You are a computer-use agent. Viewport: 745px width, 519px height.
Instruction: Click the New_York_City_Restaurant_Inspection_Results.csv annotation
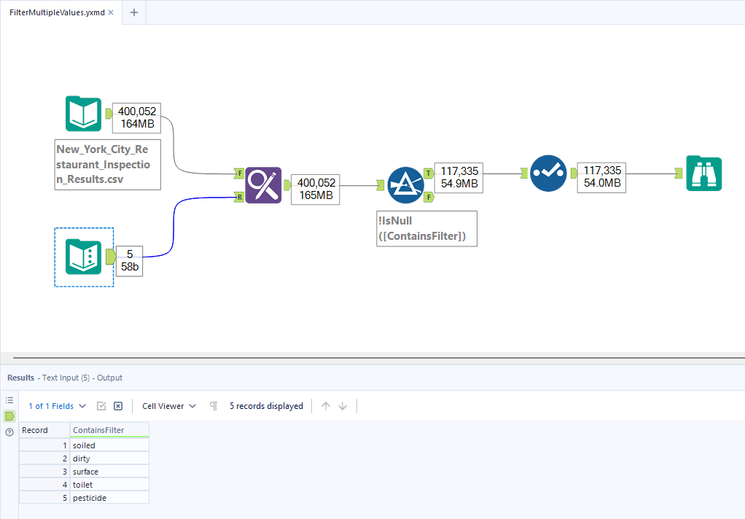[x=107, y=164]
